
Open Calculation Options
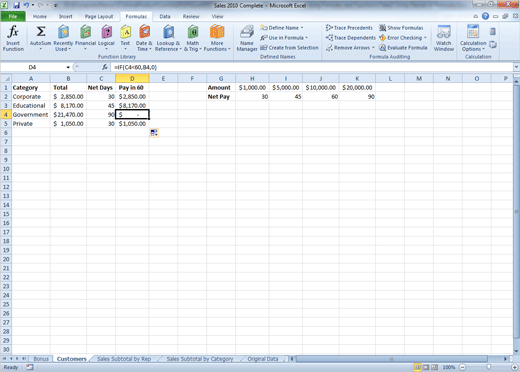473,38
